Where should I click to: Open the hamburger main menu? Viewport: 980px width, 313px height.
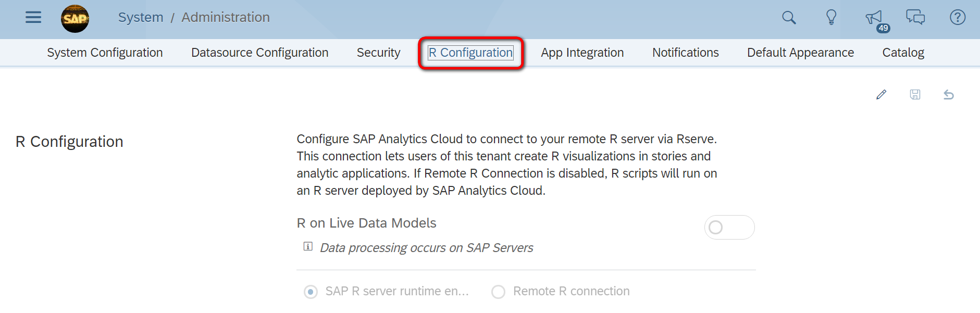click(33, 18)
